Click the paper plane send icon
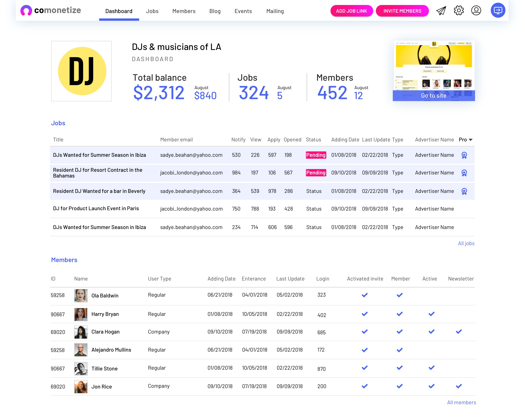This screenshot has width=525, height=420. pos(441,11)
